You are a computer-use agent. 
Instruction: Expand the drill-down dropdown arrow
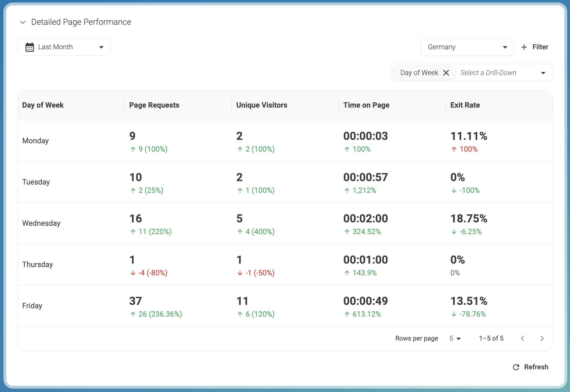[543, 73]
